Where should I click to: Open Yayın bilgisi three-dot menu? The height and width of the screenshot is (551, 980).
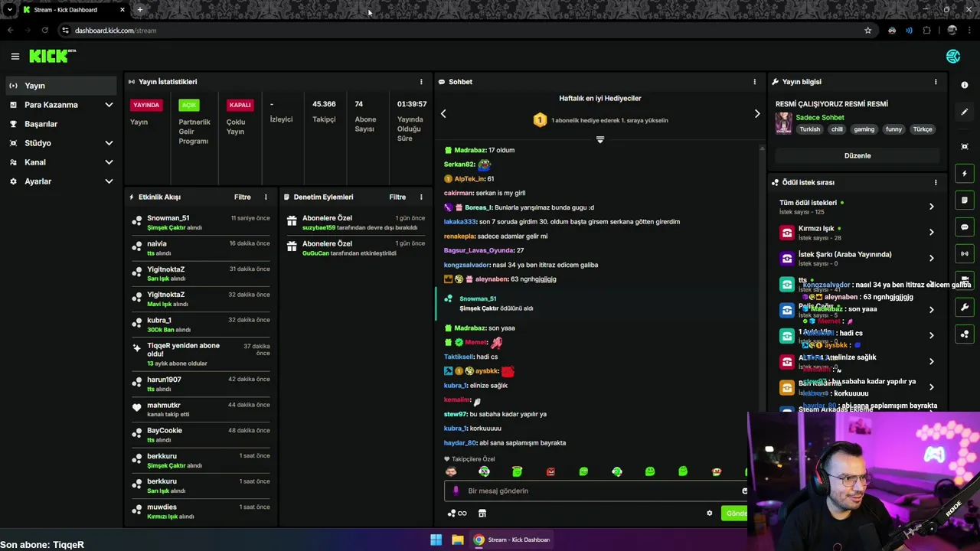pyautogui.click(x=935, y=82)
